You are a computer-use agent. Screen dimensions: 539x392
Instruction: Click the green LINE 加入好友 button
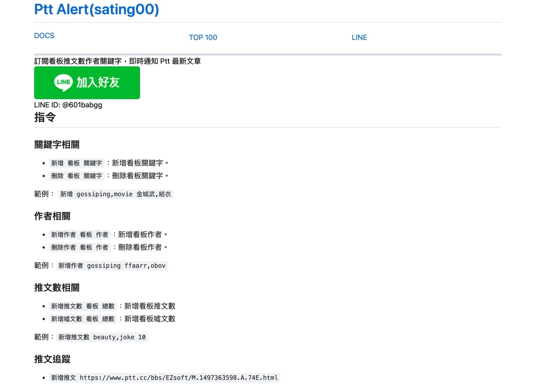coord(87,83)
